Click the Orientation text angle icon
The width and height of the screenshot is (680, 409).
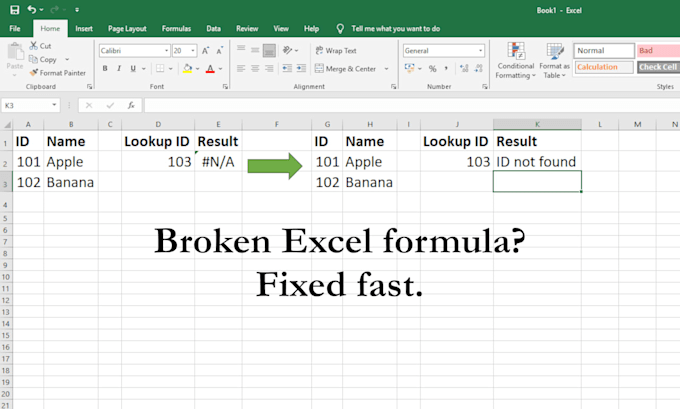[x=288, y=50]
